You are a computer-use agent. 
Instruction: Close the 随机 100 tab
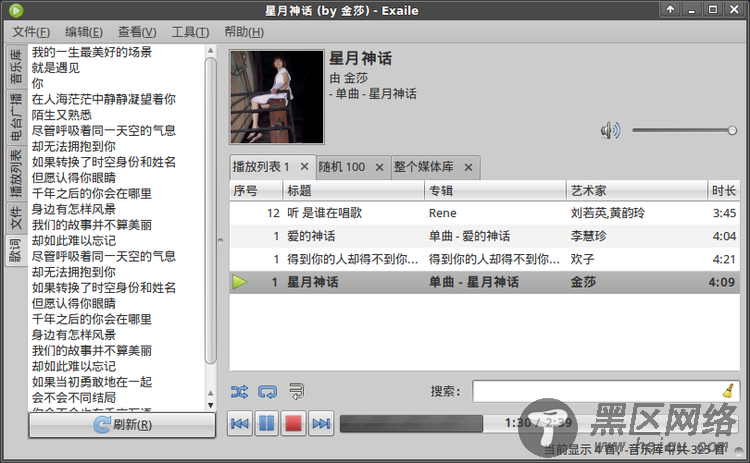coord(379,167)
